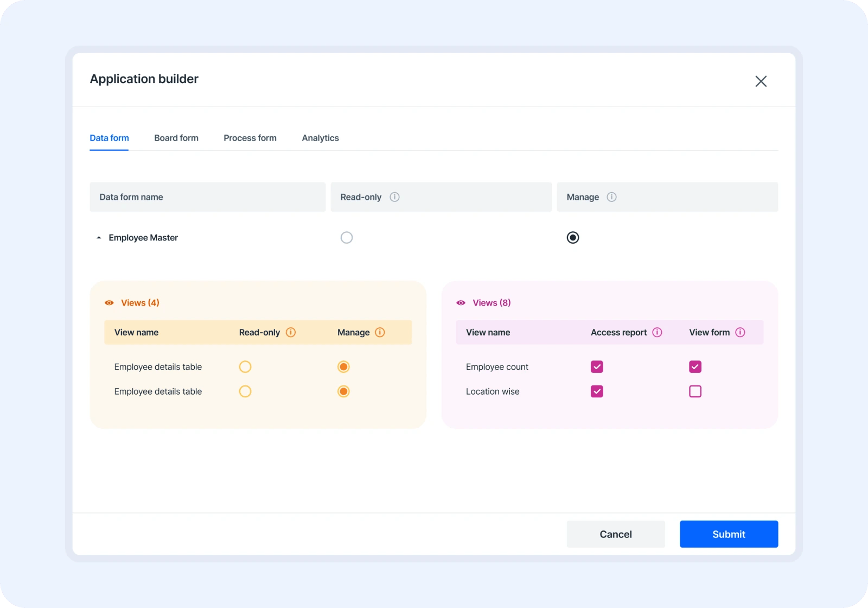
Task: Select Read-only for Employee Master
Action: pyautogui.click(x=347, y=238)
